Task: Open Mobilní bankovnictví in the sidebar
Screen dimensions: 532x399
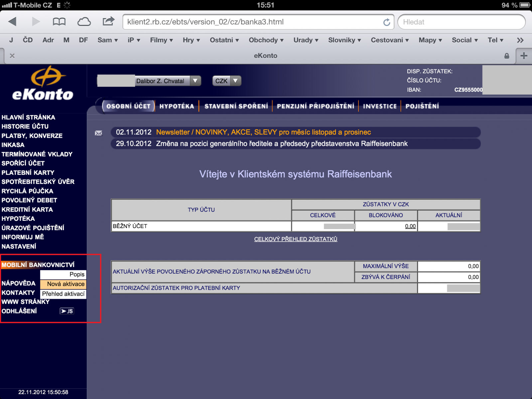Action: tap(38, 265)
